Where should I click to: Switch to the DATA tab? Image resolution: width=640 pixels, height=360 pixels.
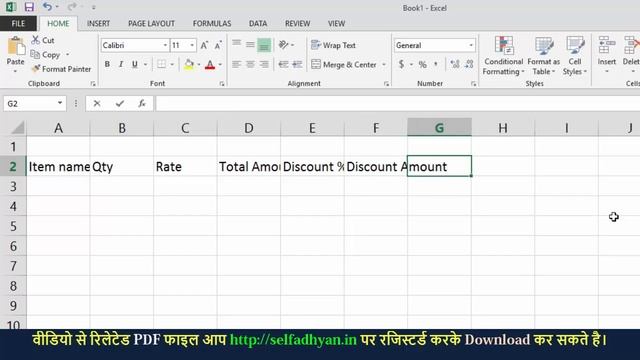click(258, 24)
